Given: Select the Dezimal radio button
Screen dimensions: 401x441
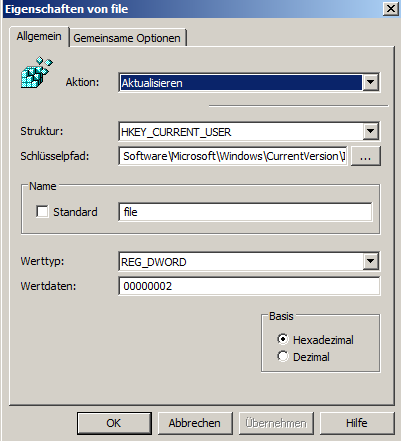Looking at the screenshot, I should (x=283, y=356).
